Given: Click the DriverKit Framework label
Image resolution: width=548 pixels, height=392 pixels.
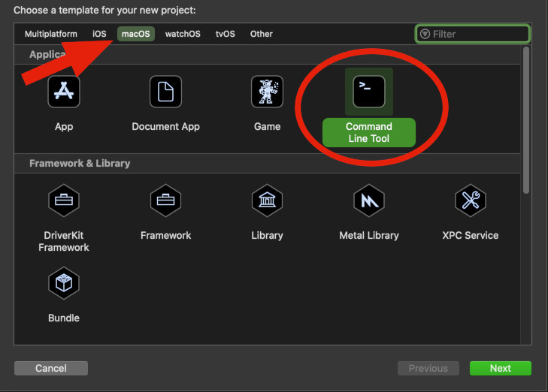Looking at the screenshot, I should click(x=64, y=241).
